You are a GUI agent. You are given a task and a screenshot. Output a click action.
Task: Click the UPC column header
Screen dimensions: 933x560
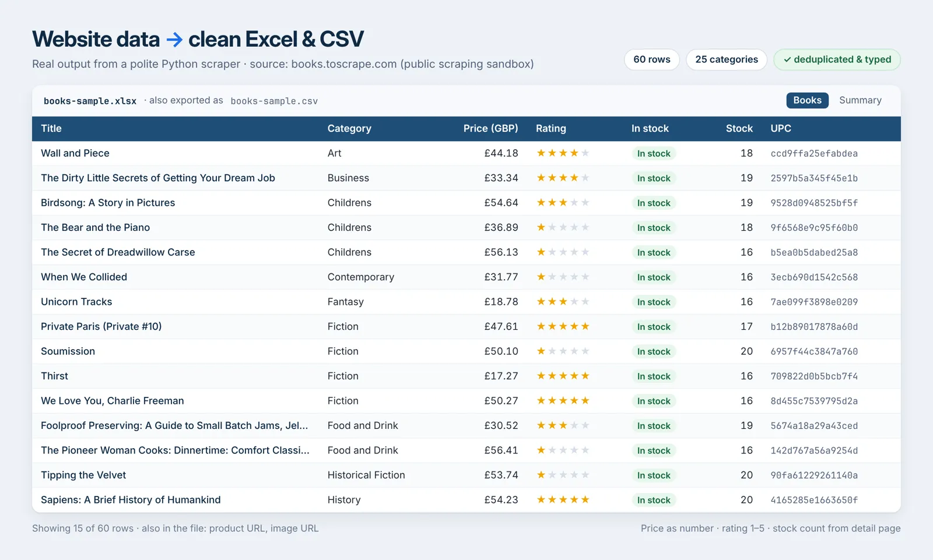[x=781, y=128]
